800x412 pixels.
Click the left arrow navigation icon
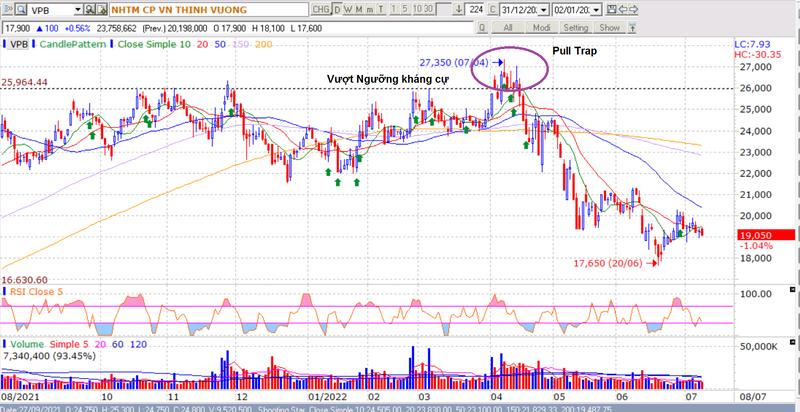tap(622, 9)
